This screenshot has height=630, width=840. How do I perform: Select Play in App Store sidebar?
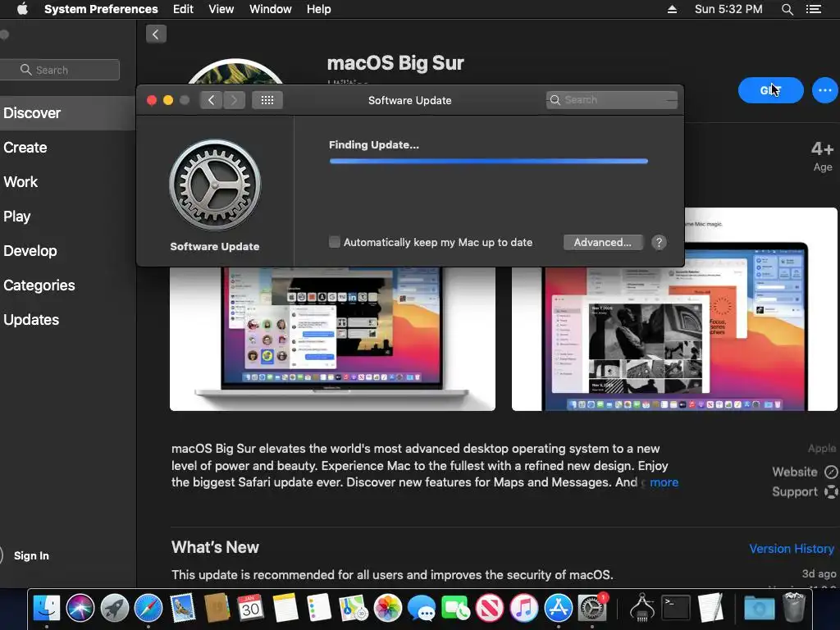point(17,217)
